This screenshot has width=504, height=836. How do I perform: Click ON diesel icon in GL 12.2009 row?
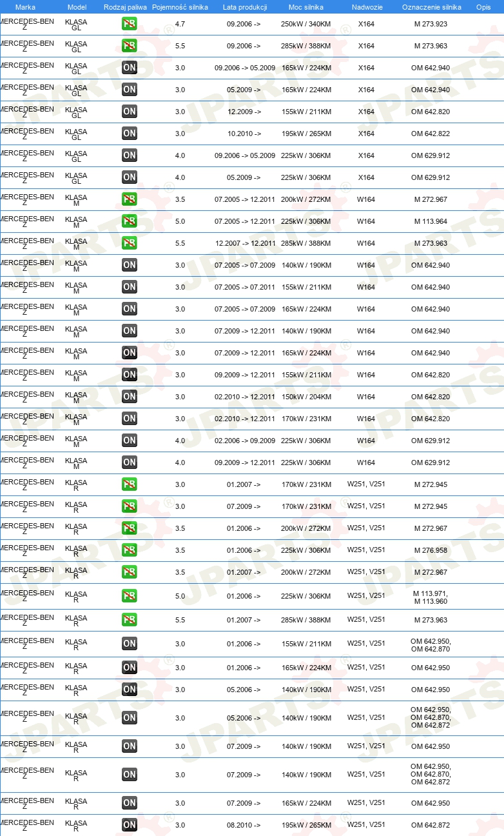(x=130, y=112)
